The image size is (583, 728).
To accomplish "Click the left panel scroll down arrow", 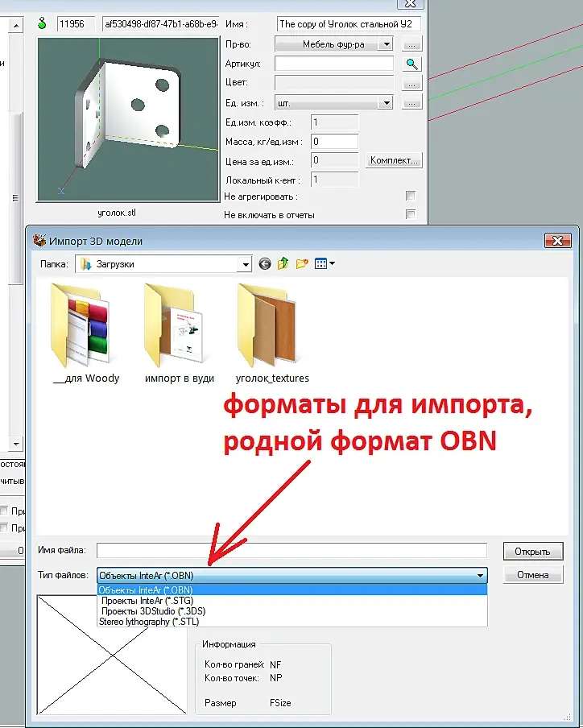I will (16, 444).
